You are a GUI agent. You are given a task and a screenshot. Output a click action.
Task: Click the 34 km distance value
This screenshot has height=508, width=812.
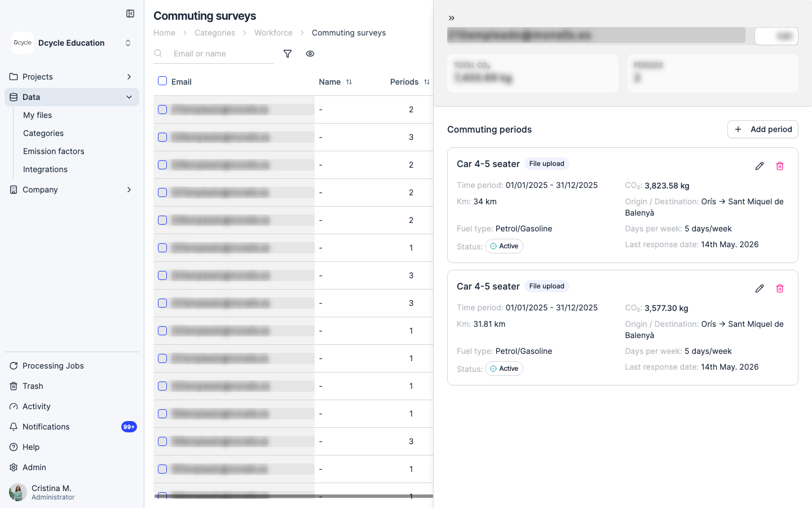click(485, 202)
